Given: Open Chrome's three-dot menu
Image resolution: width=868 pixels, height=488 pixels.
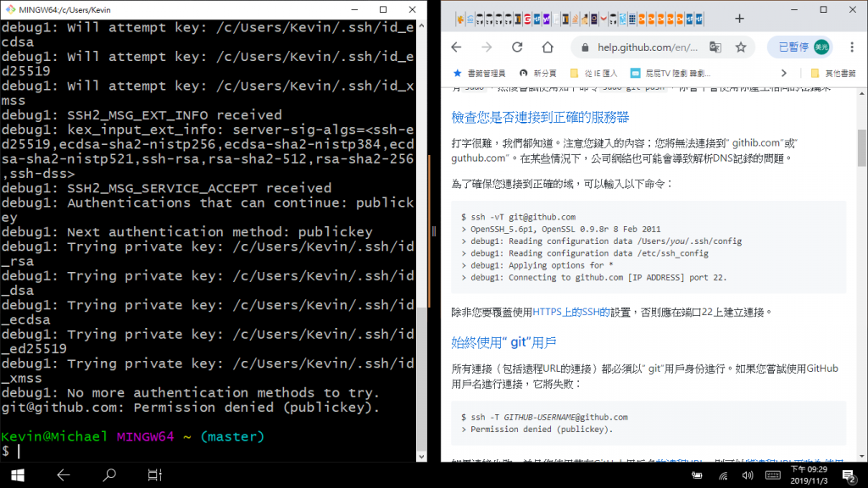Looking at the screenshot, I should (x=852, y=47).
